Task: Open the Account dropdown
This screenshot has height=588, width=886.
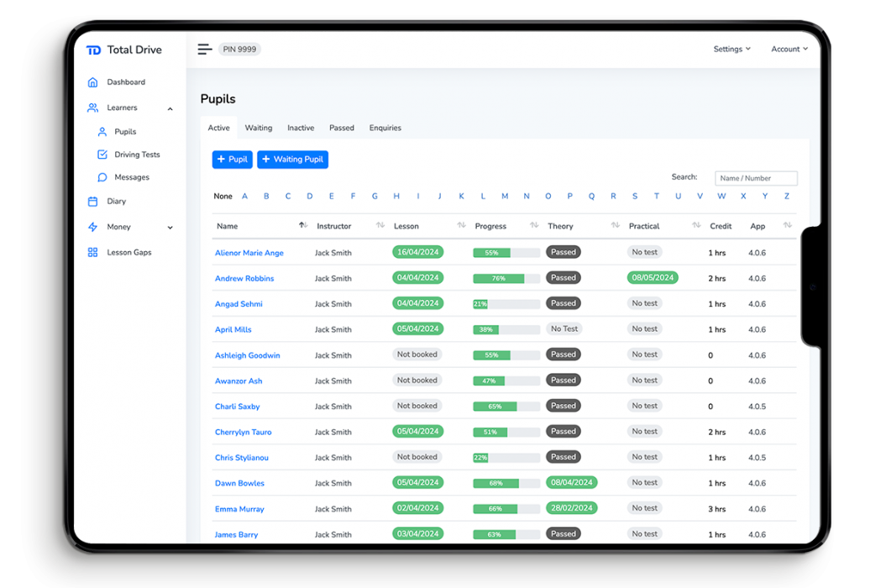Action: (x=788, y=48)
